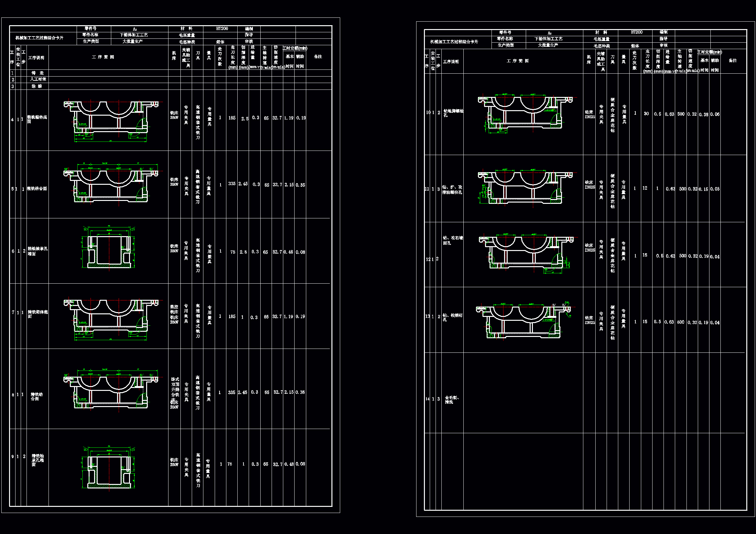Click the 铸造 text in row 1

click(x=38, y=73)
